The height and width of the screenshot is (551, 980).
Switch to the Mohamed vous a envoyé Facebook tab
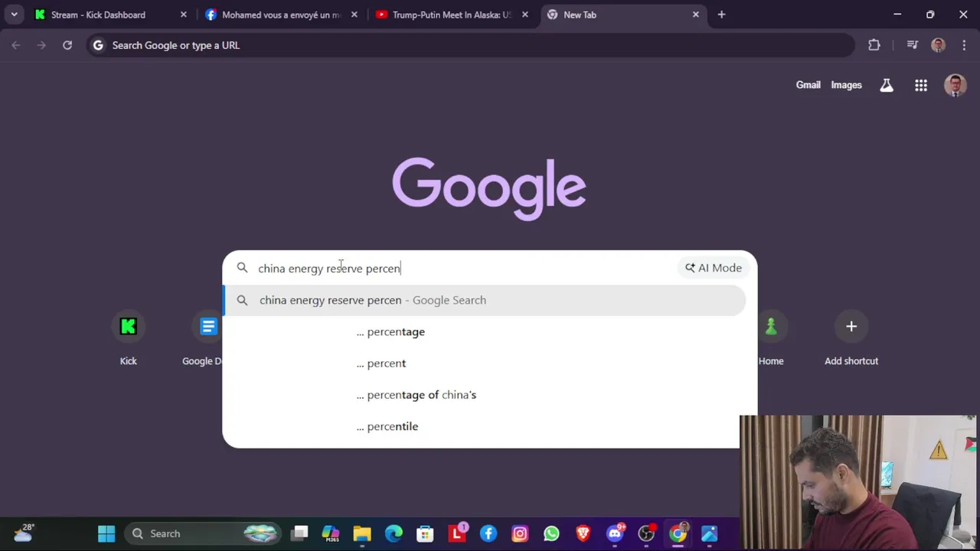pyautogui.click(x=281, y=15)
